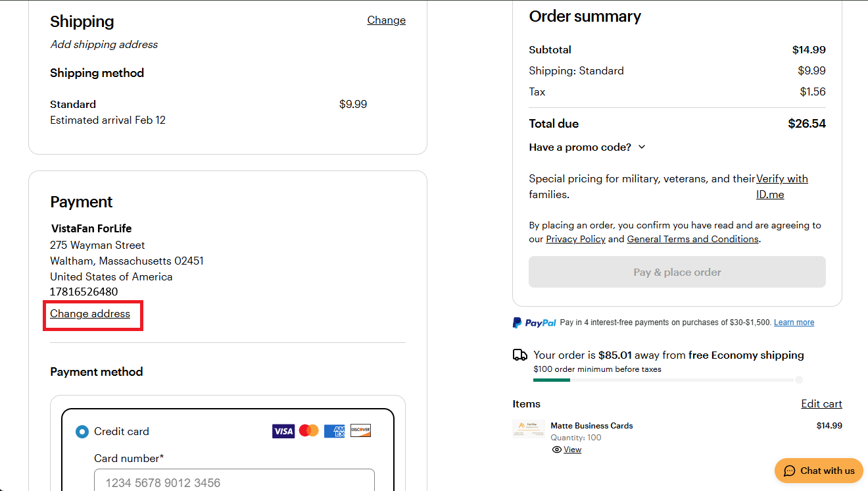Focus the Card number input field

[234, 480]
